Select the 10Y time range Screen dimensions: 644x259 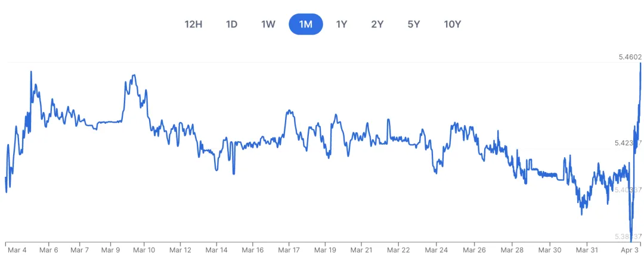[452, 24]
